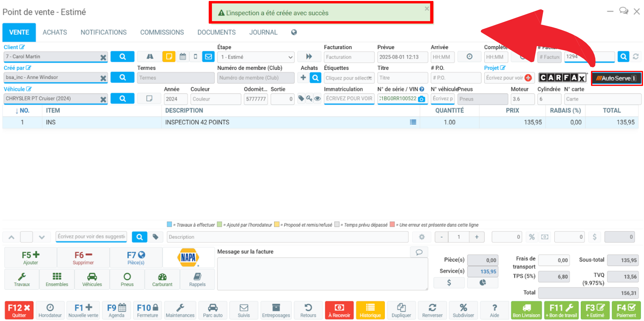Click the line down chevron arrow
This screenshot has width=644, height=321.
tap(42, 237)
